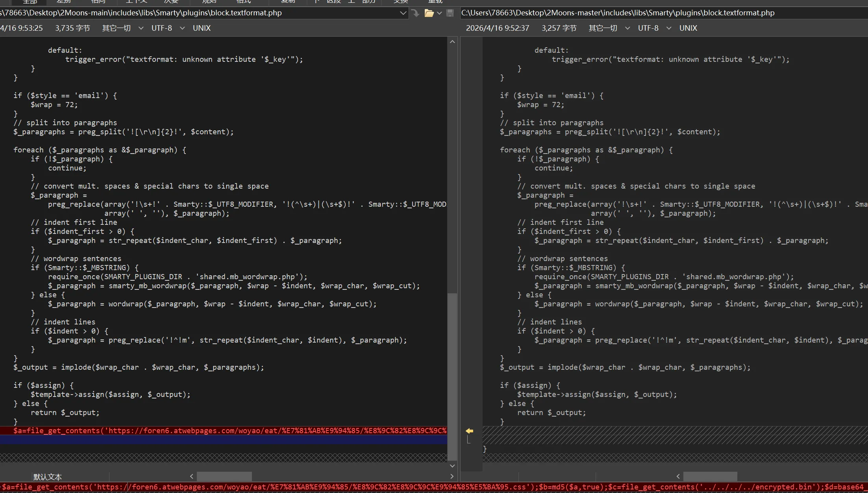This screenshot has width=868, height=493.
Task: Click left pane '// wordwrap sentences' comment
Action: (76, 259)
